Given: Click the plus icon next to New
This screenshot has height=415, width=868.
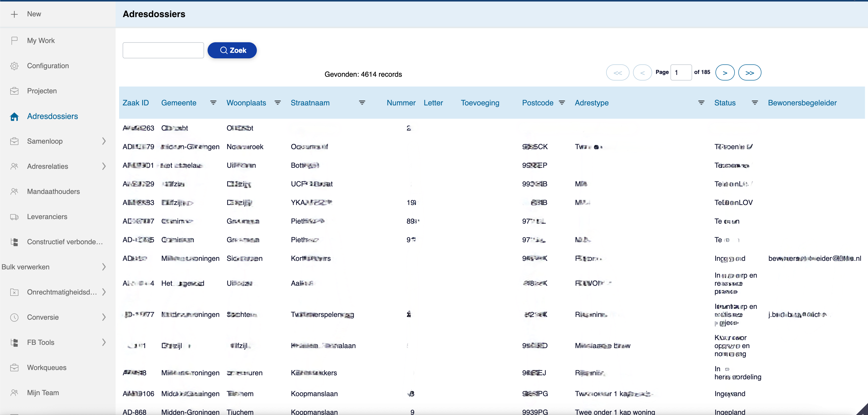Looking at the screenshot, I should pyautogui.click(x=14, y=14).
